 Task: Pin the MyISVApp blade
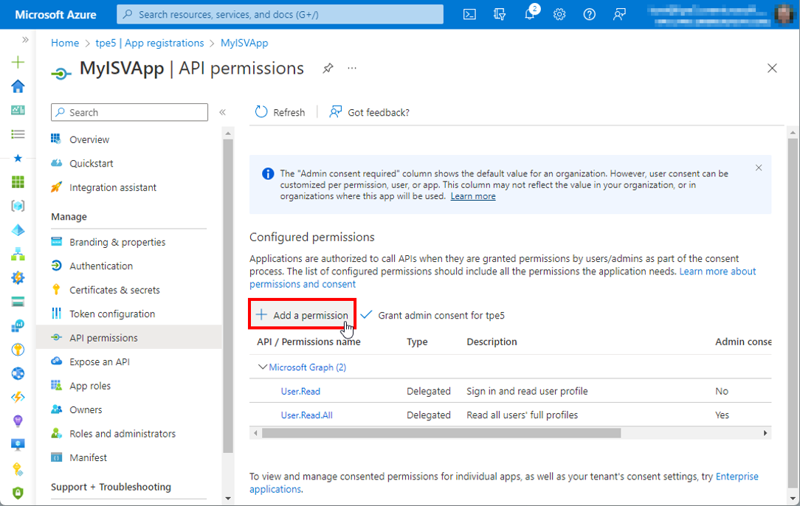pyautogui.click(x=328, y=68)
